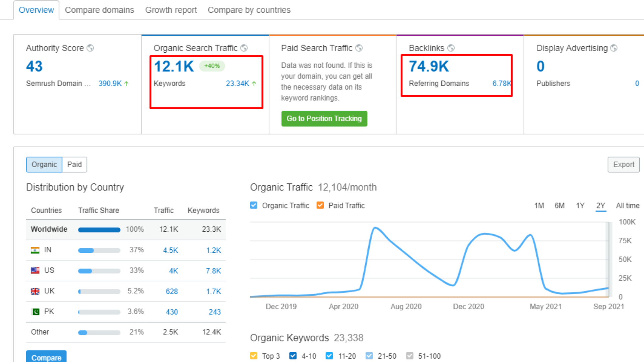Image resolution: width=644 pixels, height=362 pixels.
Task: Click globe icon next to Authority Score
Action: [x=90, y=48]
